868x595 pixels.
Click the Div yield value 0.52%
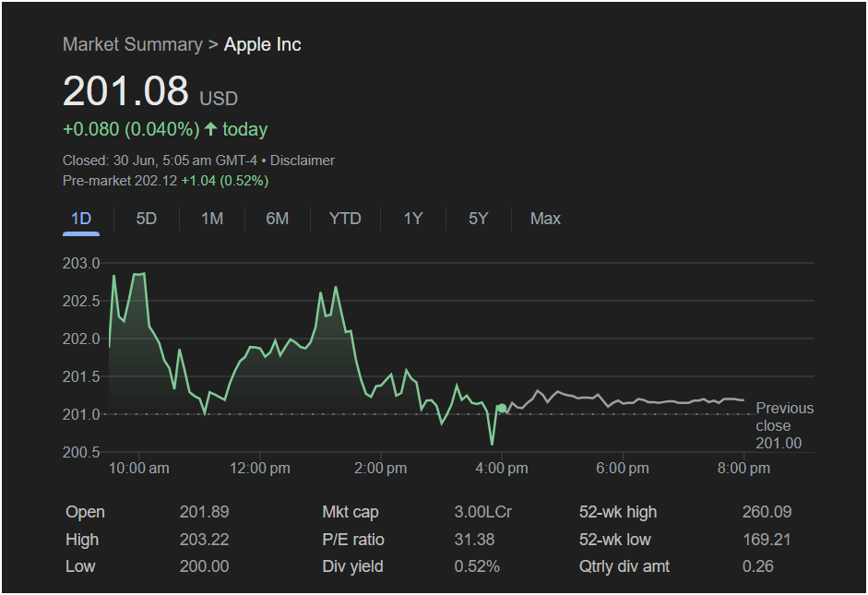click(x=477, y=566)
